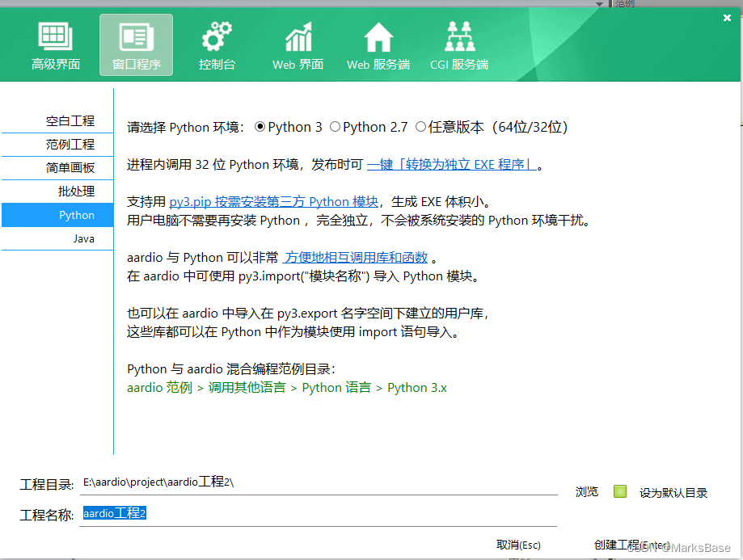Select the Python 3 radio button

(260, 126)
